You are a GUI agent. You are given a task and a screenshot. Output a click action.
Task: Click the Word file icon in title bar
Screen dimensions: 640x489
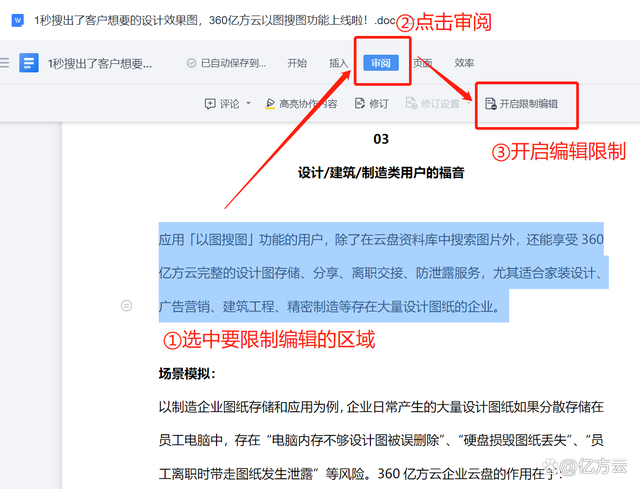tap(18, 20)
